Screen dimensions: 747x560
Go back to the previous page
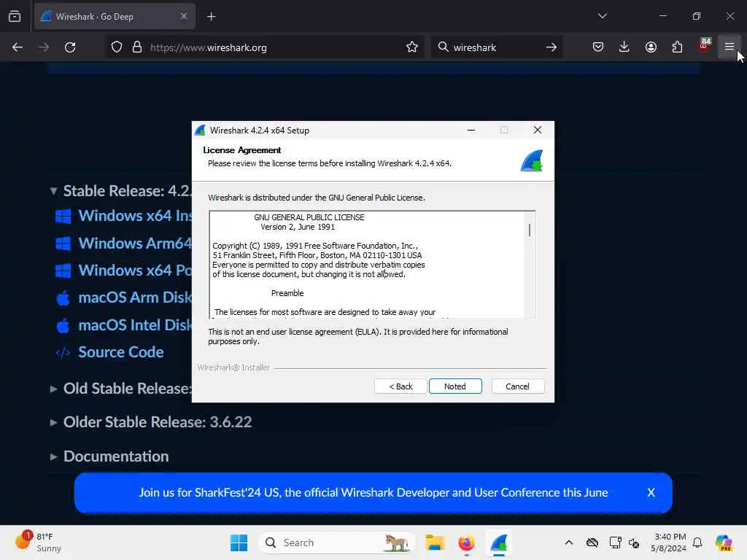(18, 47)
